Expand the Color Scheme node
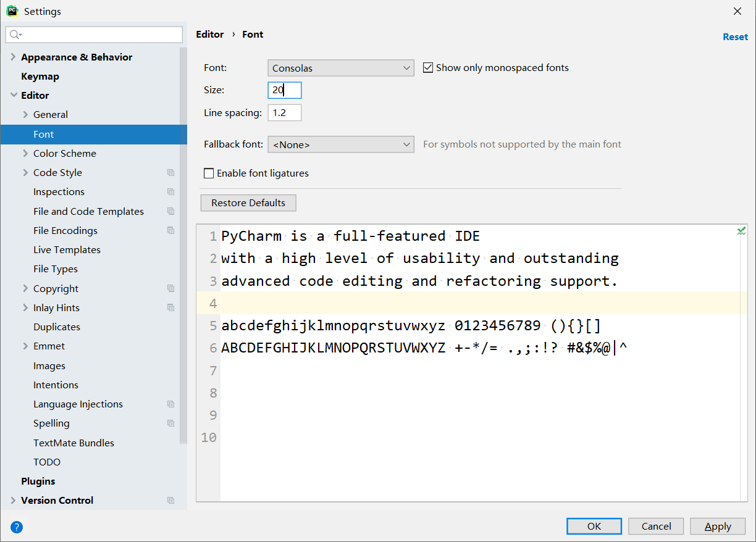The height and width of the screenshot is (542, 756). (x=25, y=153)
